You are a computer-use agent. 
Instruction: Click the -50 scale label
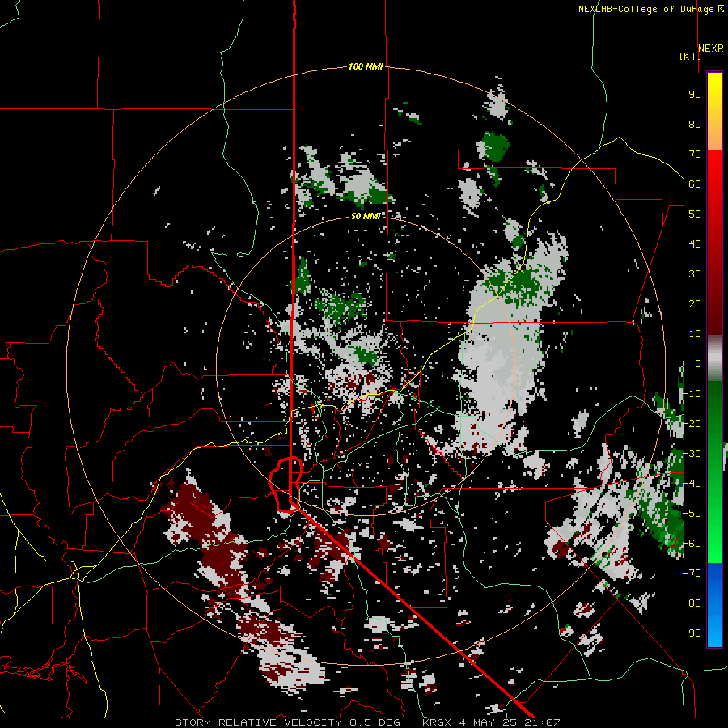(x=692, y=514)
